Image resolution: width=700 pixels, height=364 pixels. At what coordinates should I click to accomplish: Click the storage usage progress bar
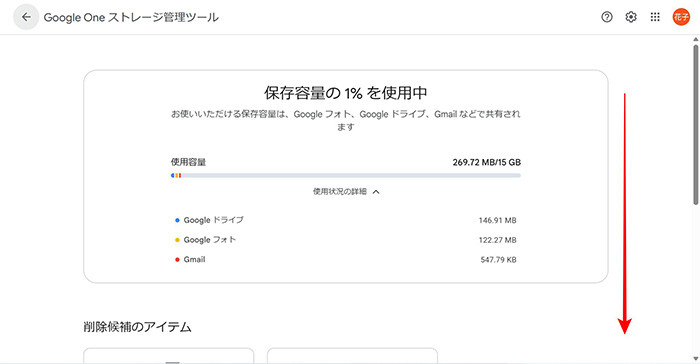click(346, 176)
